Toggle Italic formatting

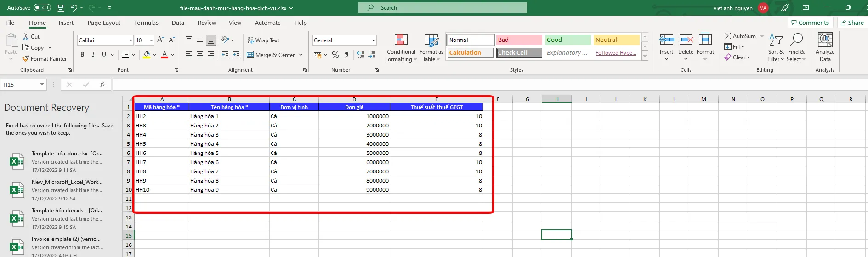click(93, 55)
